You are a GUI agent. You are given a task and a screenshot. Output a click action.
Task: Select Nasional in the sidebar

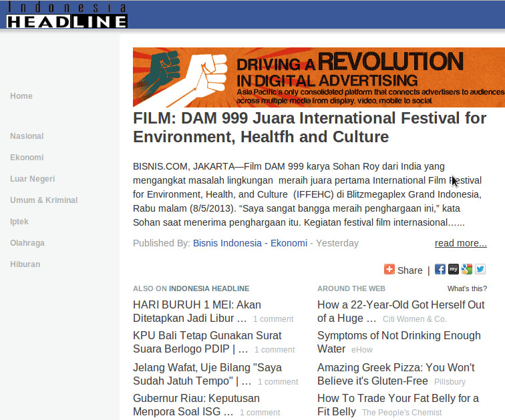click(x=27, y=136)
